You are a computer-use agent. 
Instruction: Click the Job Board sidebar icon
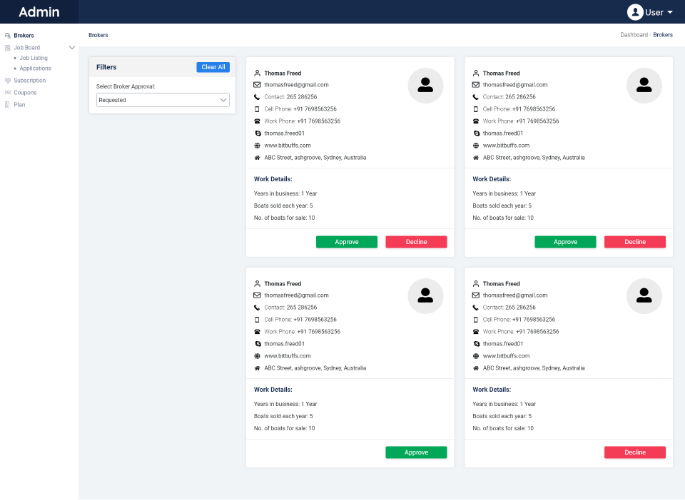pos(8,47)
